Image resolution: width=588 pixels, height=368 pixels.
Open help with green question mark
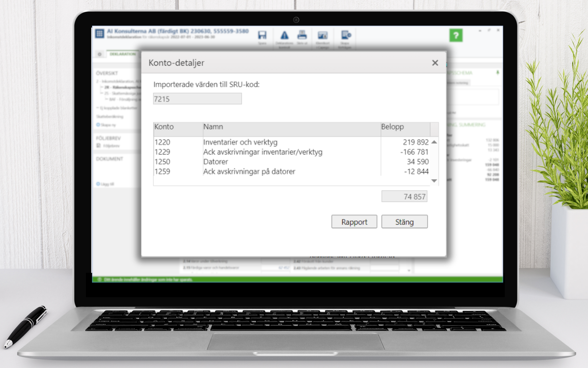(456, 36)
